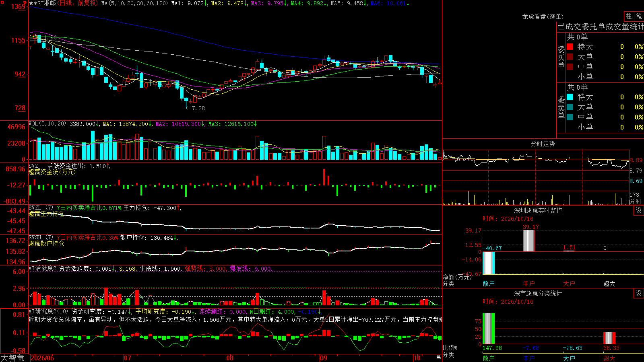Switch order view to 柱 (bar) mode
This screenshot has width=644, height=362.
tap(629, 16)
